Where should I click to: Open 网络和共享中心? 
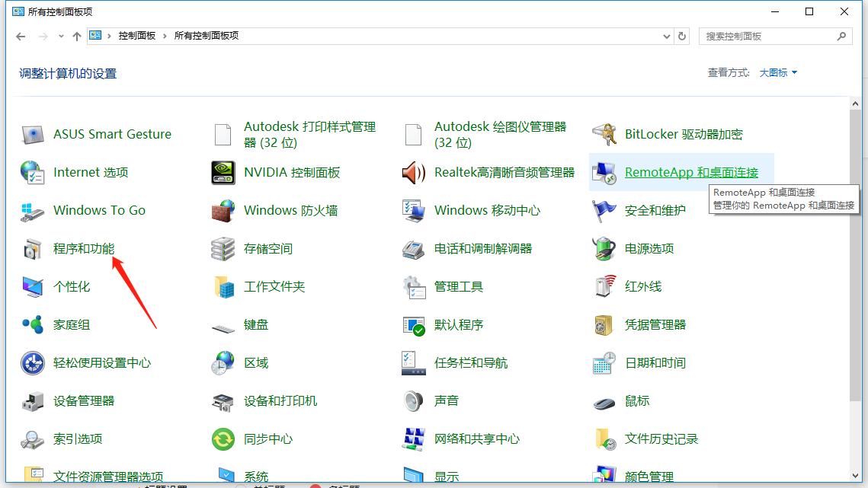(x=476, y=439)
